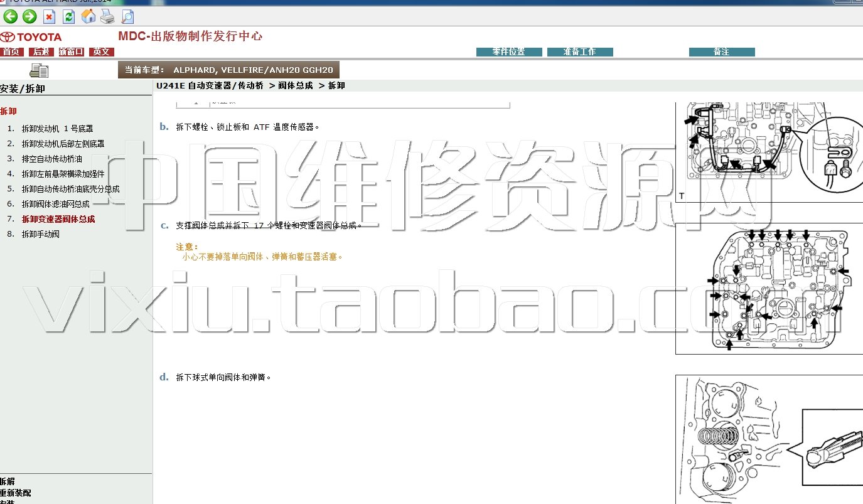Go back with the green left arrow
This screenshot has width=863, height=504.
coord(10,16)
